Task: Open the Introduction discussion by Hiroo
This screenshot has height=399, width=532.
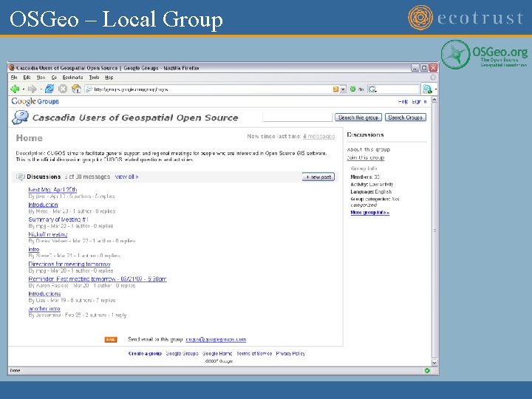Action: click(x=43, y=205)
